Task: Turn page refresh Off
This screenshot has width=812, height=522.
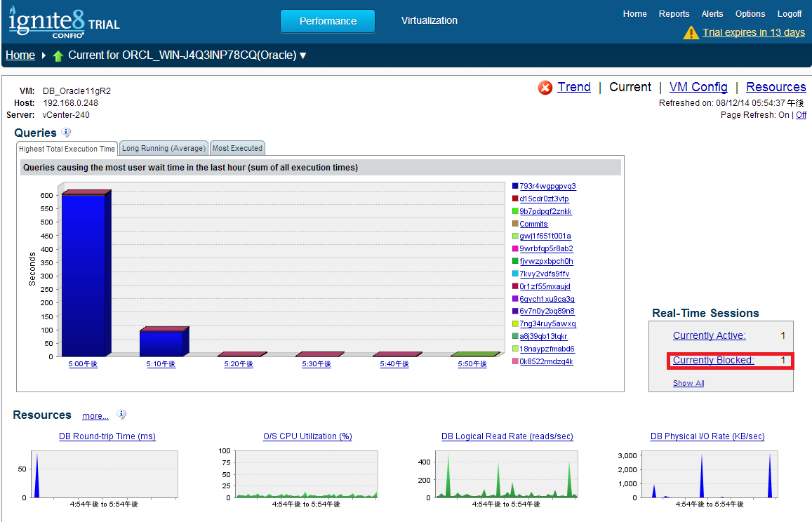Action: click(801, 115)
